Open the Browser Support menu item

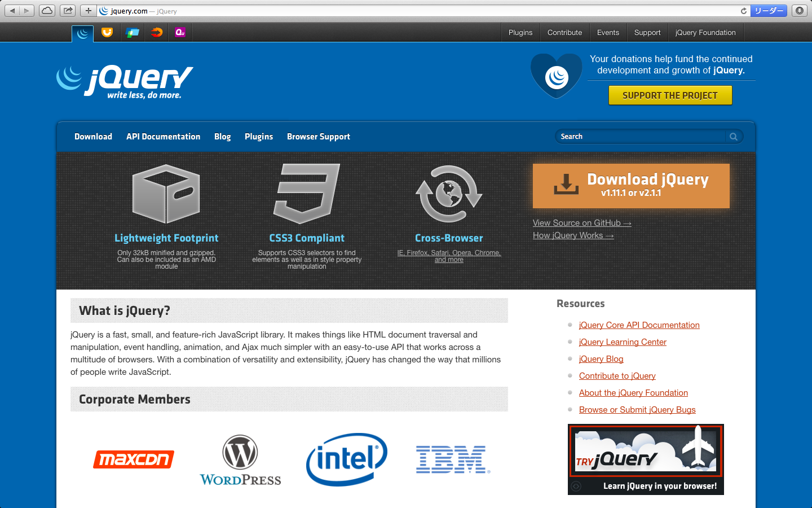(318, 137)
